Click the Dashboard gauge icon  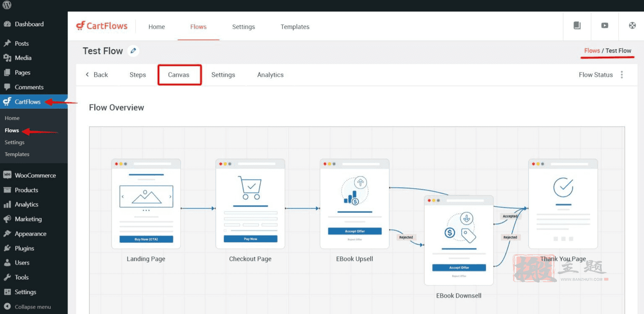tap(7, 24)
